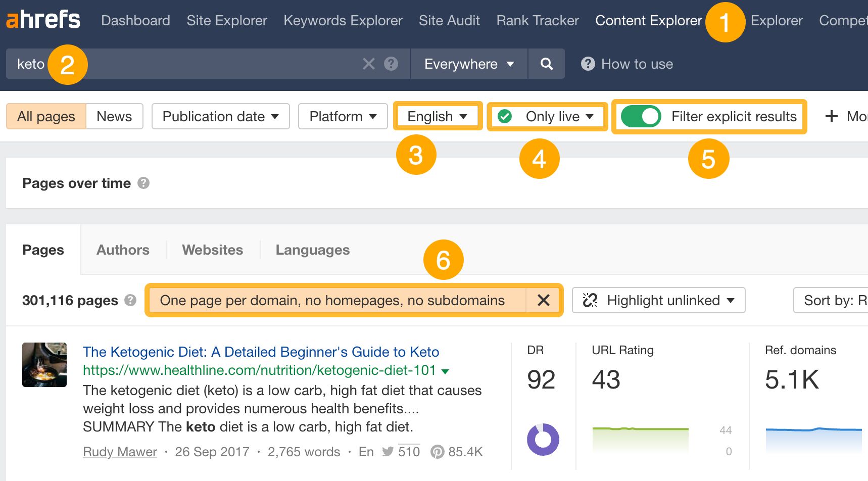Expand the English language dropdown

437,116
